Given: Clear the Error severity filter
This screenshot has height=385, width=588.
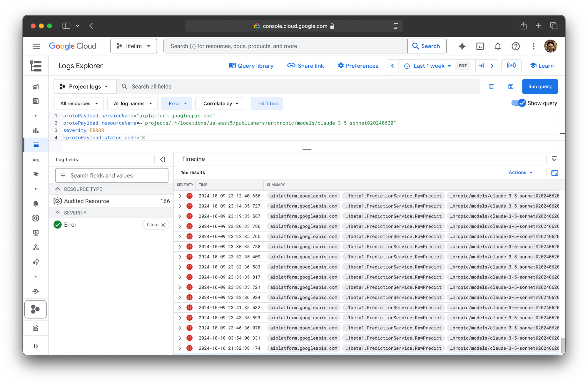Looking at the screenshot, I should (x=156, y=225).
